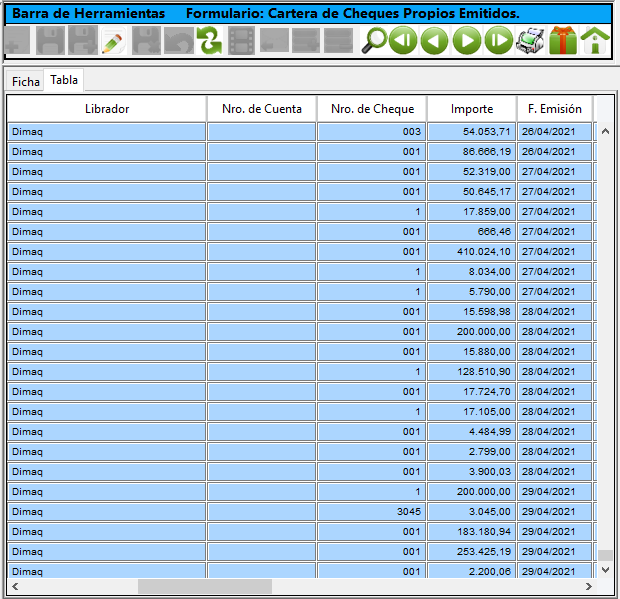Go to first record with green button
This screenshot has width=620, height=599.
coord(403,40)
